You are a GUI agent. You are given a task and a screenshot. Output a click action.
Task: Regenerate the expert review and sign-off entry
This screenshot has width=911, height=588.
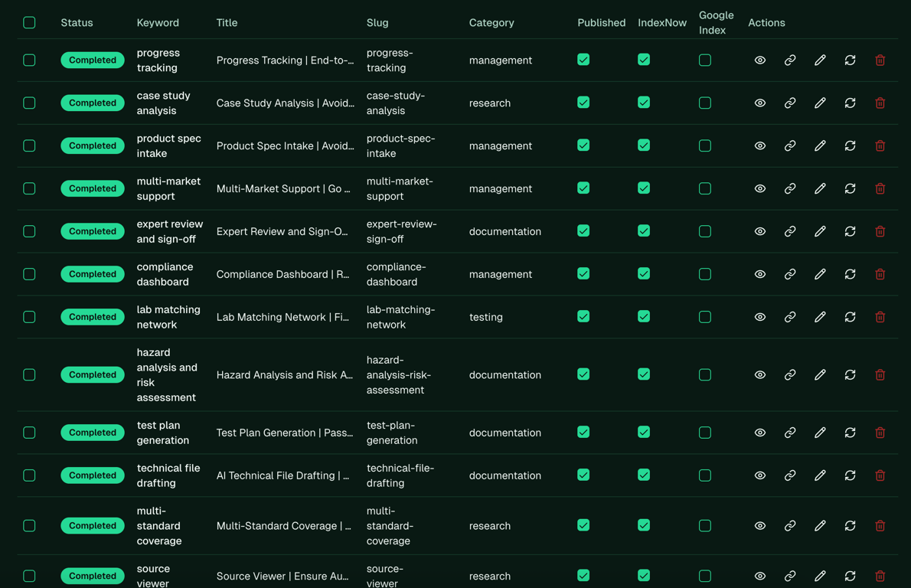pyautogui.click(x=850, y=231)
